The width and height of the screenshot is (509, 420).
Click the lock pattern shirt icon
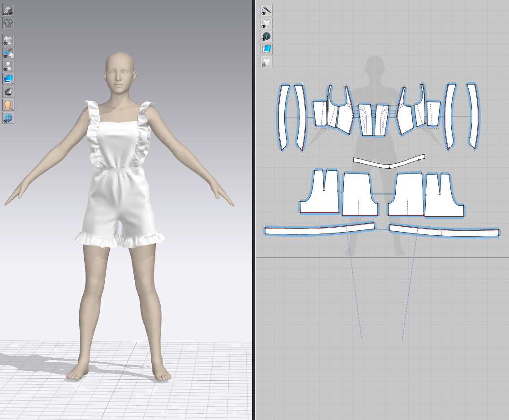point(266,62)
